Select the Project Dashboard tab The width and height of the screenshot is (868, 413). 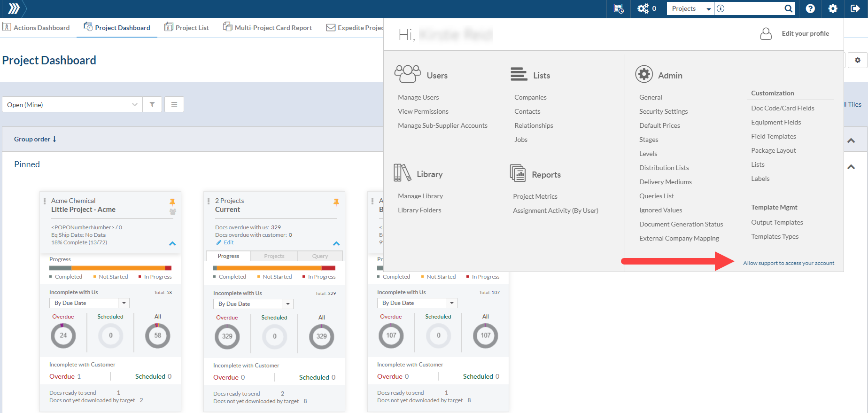117,27
